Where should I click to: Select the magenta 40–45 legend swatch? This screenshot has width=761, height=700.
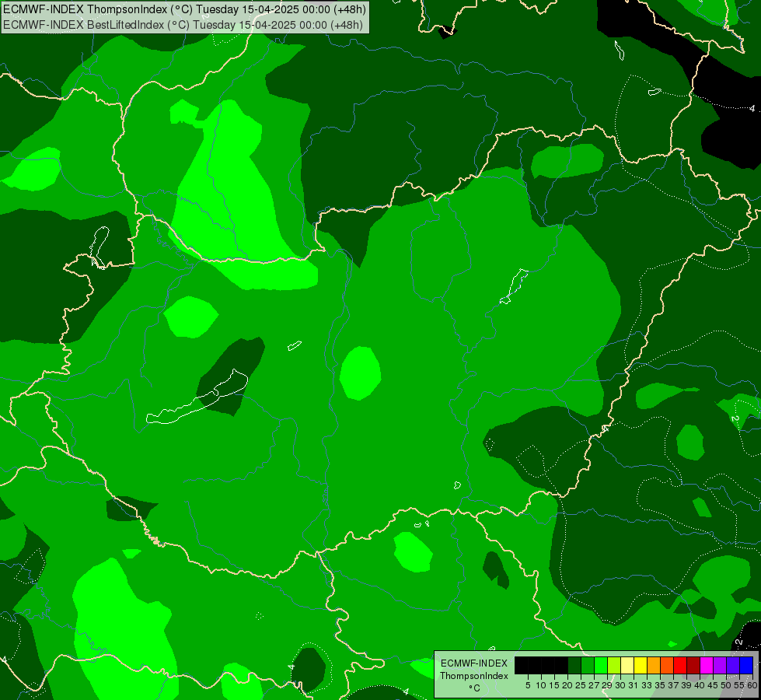tap(707, 665)
